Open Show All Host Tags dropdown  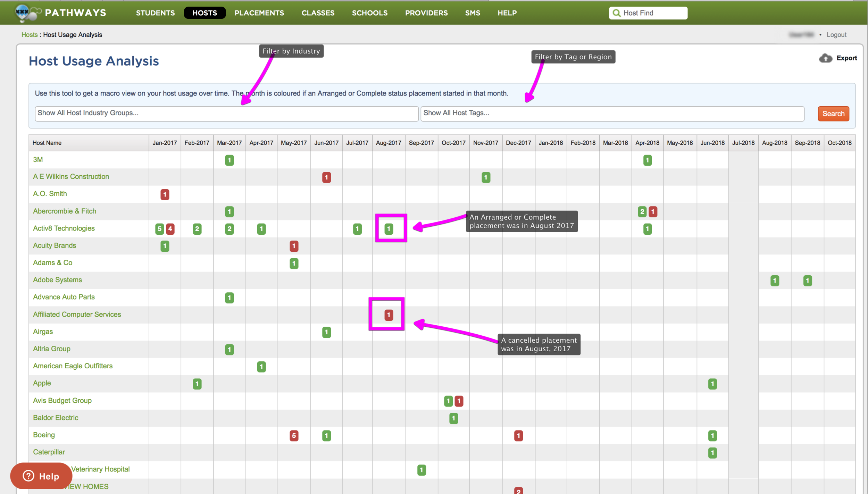click(x=612, y=114)
